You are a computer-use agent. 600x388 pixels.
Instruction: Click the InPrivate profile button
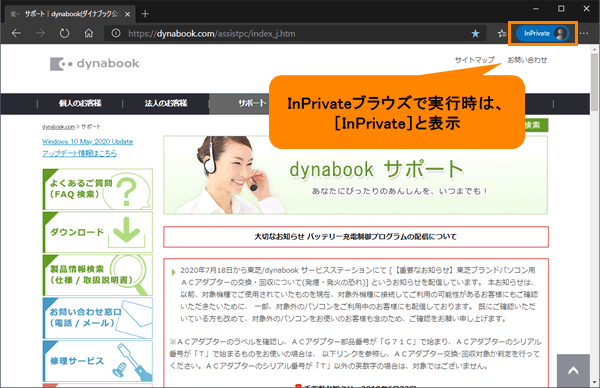[542, 33]
